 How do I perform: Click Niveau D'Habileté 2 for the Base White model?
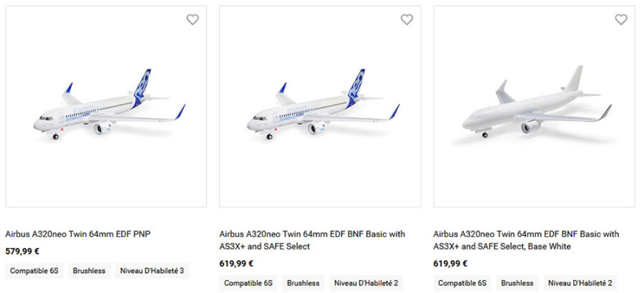click(x=580, y=283)
